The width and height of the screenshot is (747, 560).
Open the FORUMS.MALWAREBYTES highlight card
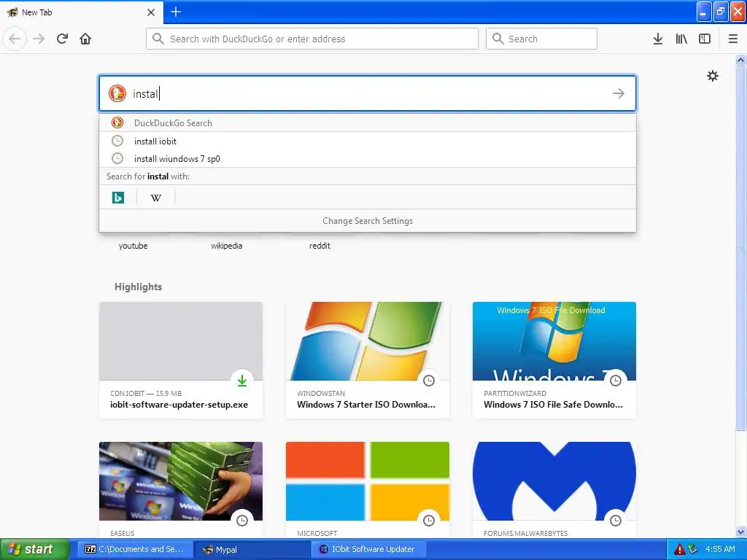(554, 490)
